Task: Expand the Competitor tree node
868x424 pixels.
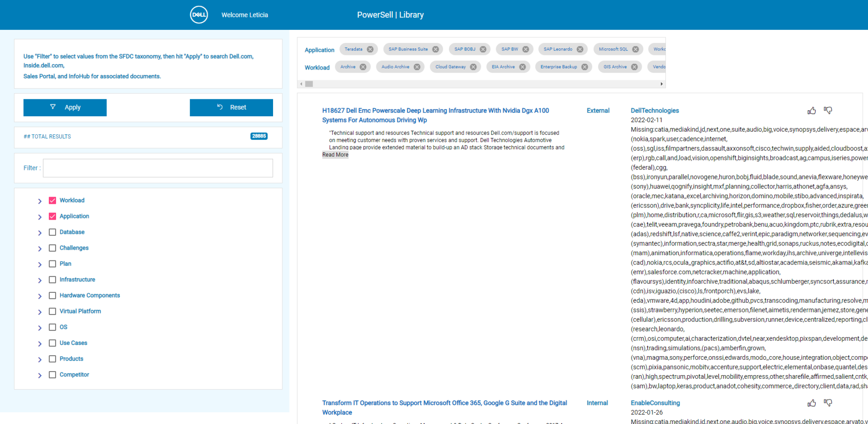Action: pyautogui.click(x=40, y=375)
